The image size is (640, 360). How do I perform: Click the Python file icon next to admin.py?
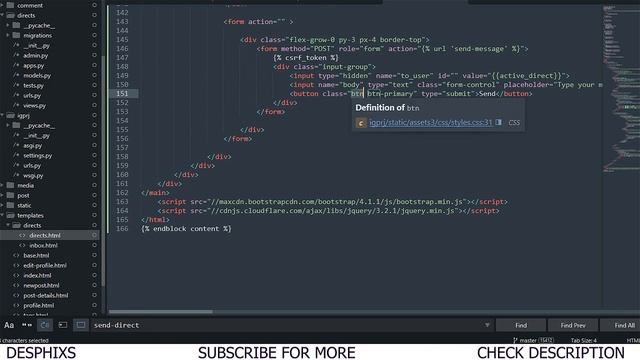coord(16,55)
